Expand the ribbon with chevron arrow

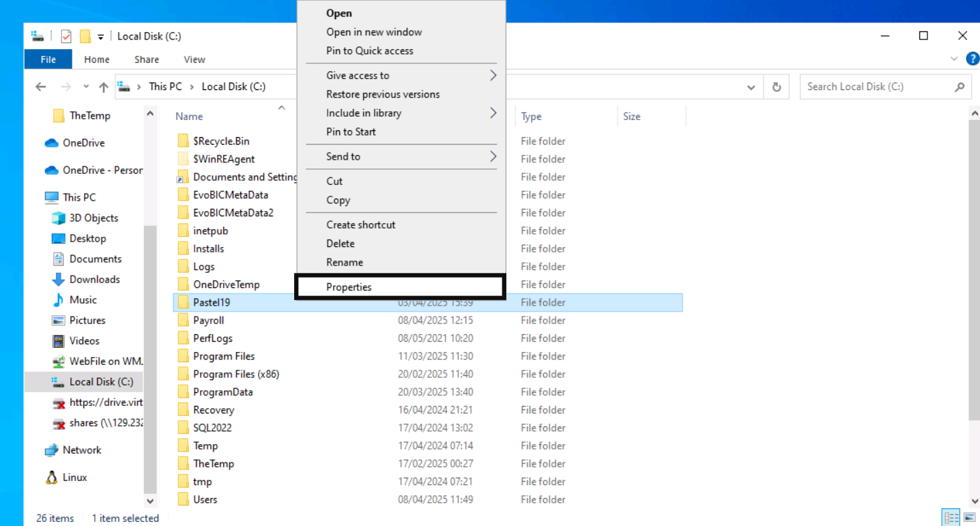pyautogui.click(x=954, y=59)
